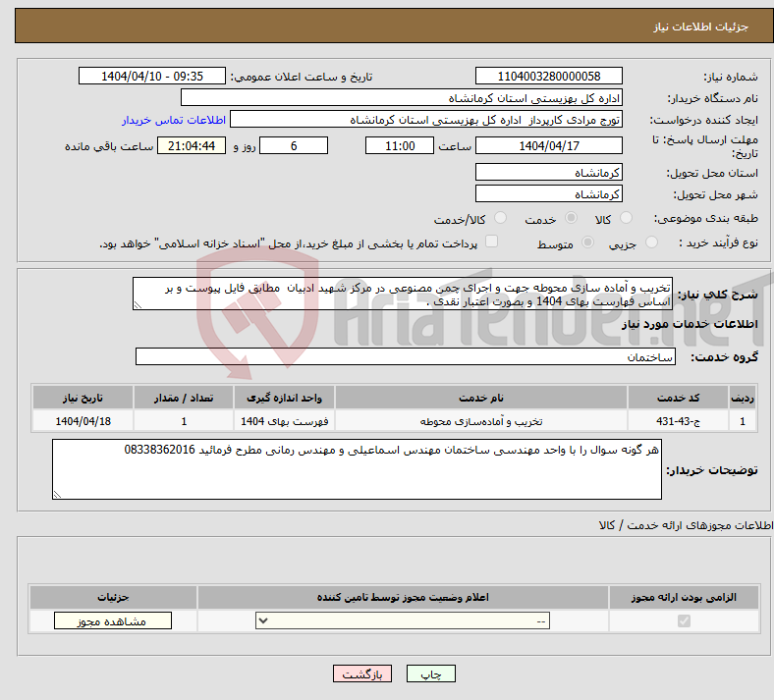
Task: Click service name تخریب و آماده‌سازی محوطه
Action: (x=480, y=421)
